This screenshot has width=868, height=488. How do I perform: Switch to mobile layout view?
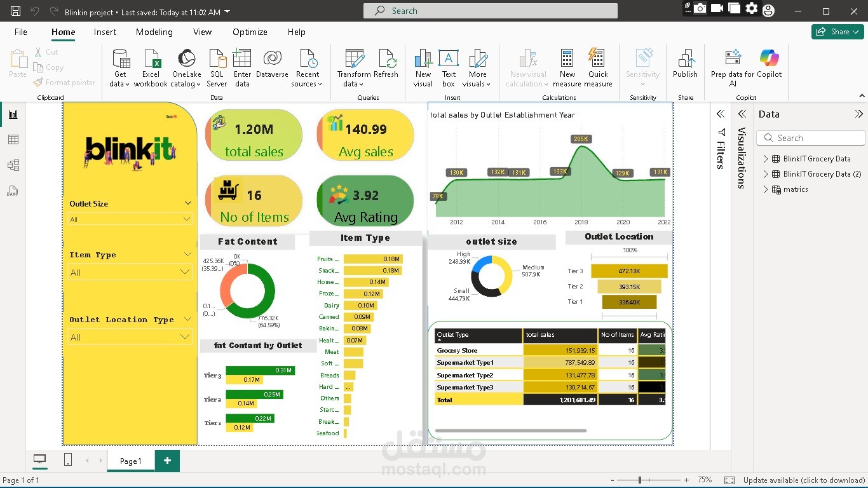(x=68, y=460)
